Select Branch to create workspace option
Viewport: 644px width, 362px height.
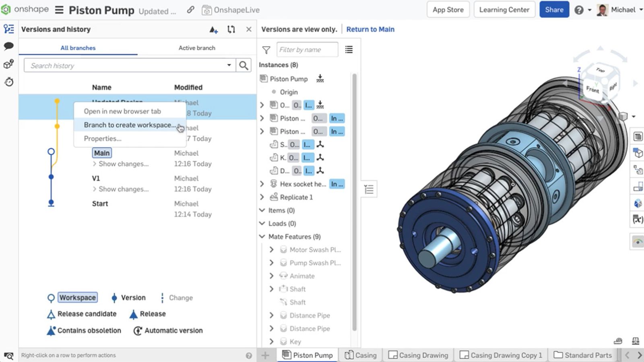130,125
